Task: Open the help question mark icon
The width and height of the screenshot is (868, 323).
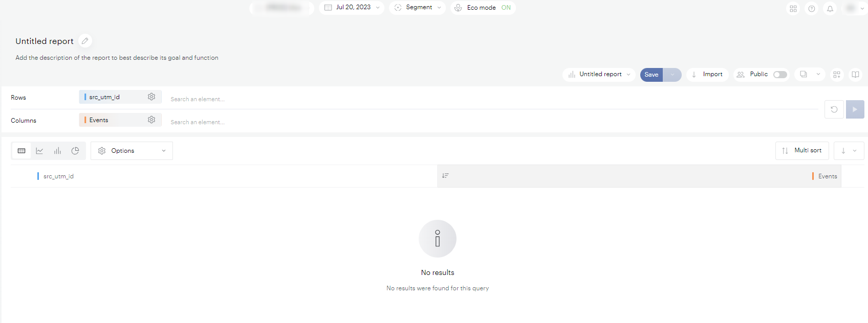Action: [x=811, y=9]
